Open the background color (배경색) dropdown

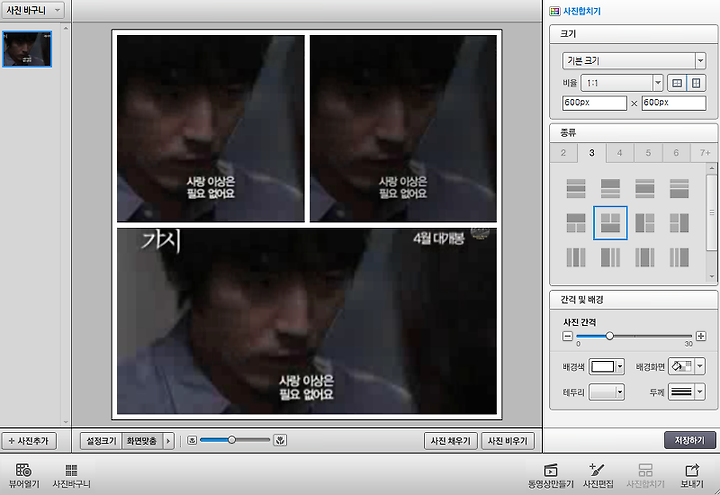point(620,366)
